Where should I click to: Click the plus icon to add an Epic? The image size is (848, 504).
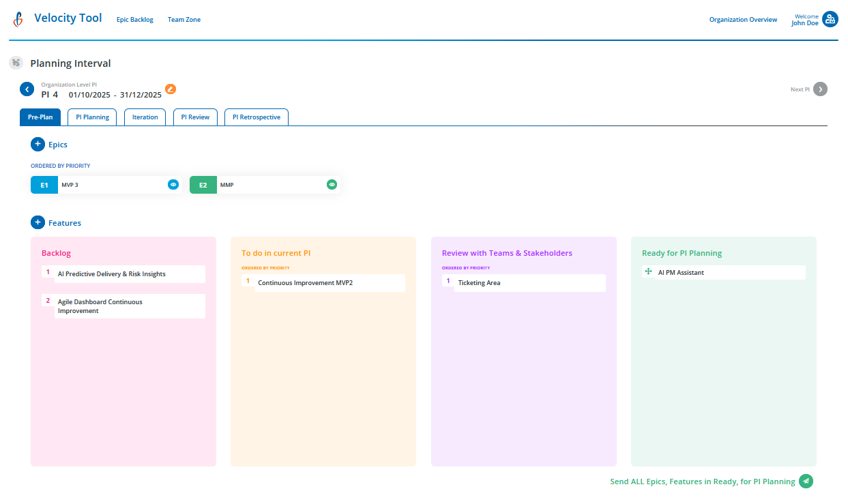38,144
